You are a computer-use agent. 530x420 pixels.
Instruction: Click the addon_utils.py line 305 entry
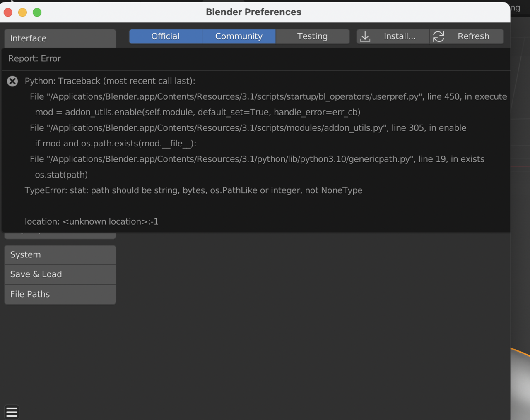point(248,128)
